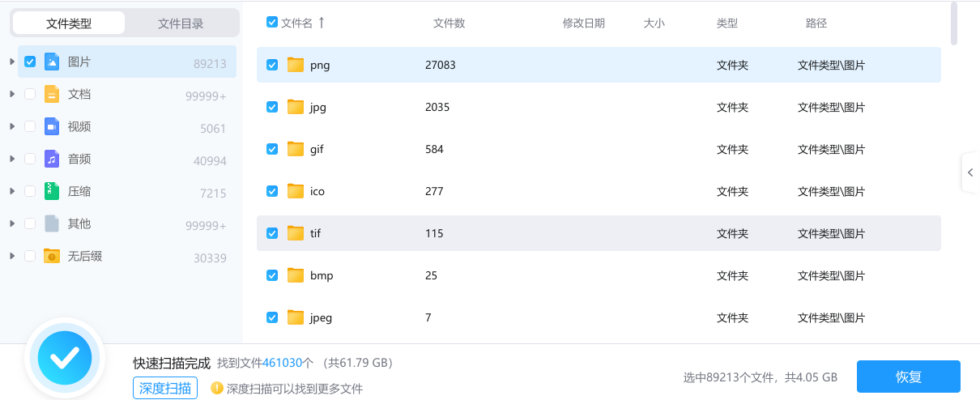Expand the collapsed right side panel chevron
Viewport: 980px width, 400px height.
(x=970, y=172)
